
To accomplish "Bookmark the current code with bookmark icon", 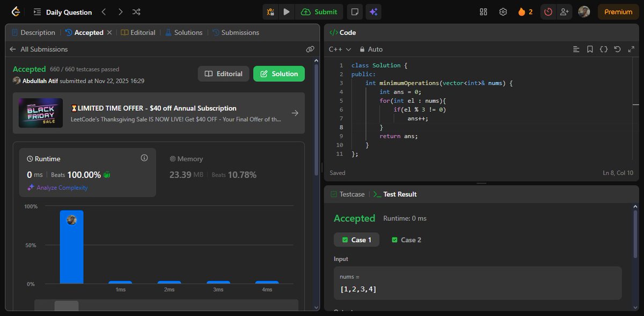I will pyautogui.click(x=590, y=49).
